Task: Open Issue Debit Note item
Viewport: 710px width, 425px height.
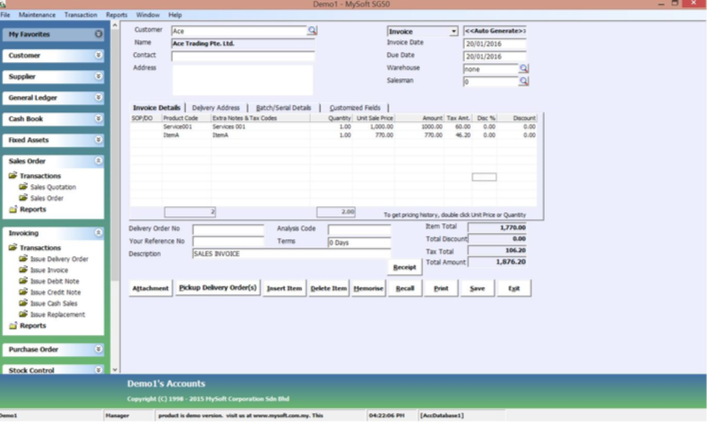Action: (49, 281)
